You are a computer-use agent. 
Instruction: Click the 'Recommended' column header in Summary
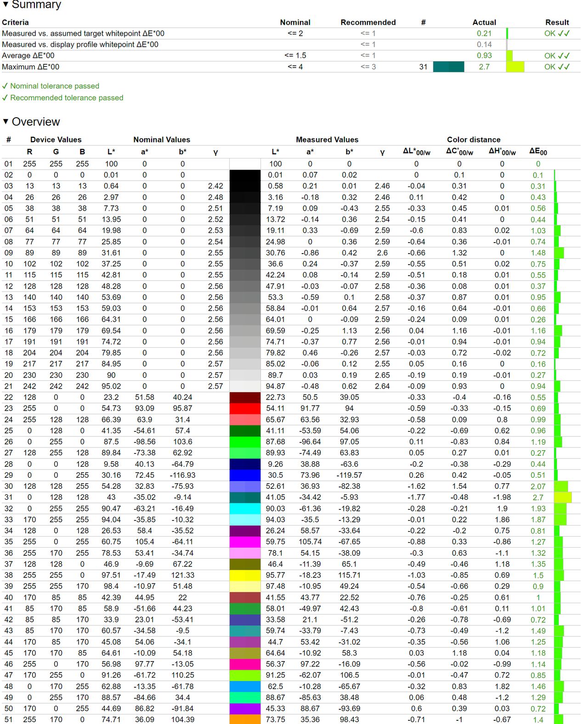(x=368, y=22)
